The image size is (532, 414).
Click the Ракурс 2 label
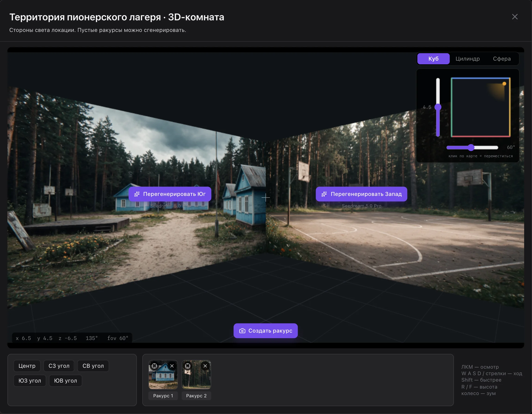196,396
